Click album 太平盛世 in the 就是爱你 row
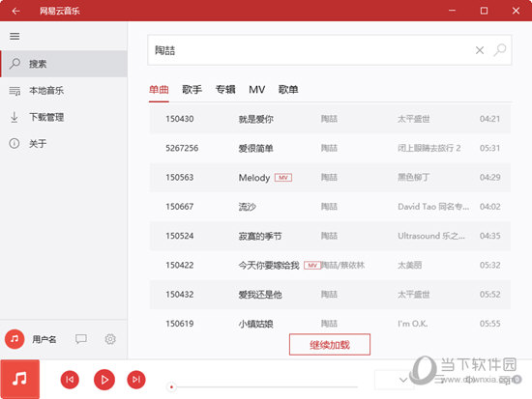 (414, 119)
